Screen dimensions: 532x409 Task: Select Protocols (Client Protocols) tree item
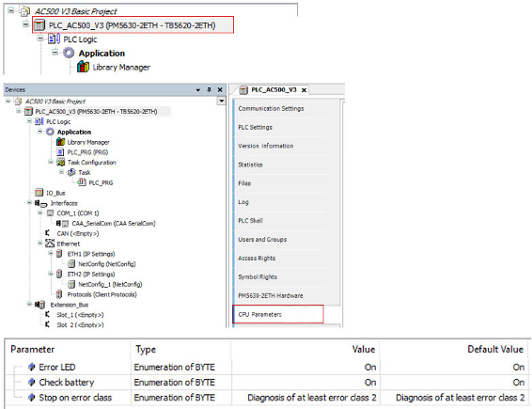102,294
